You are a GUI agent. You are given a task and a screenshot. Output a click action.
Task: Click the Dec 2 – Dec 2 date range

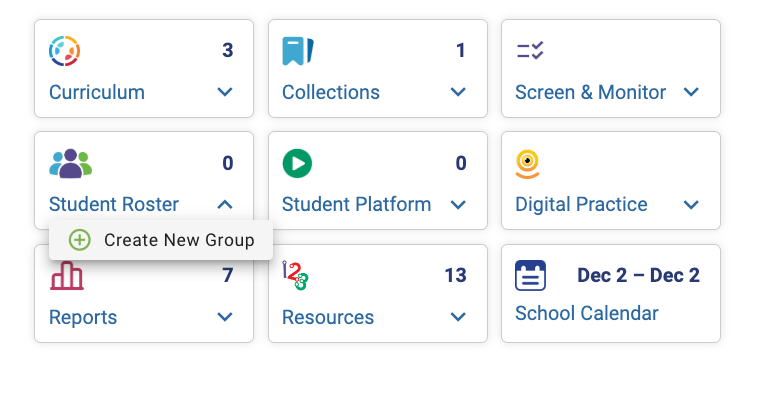point(638,275)
